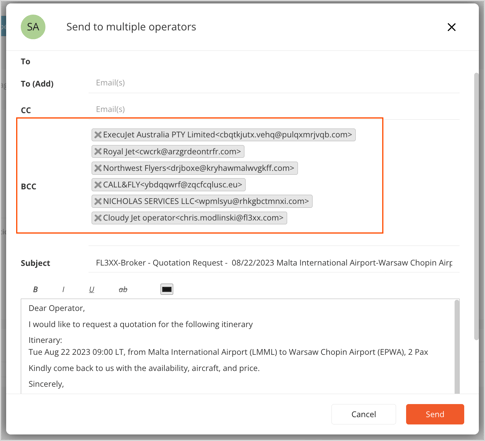Remove Northwest Flyers recipient from BCC
This screenshot has height=441, width=485.
pyautogui.click(x=98, y=168)
